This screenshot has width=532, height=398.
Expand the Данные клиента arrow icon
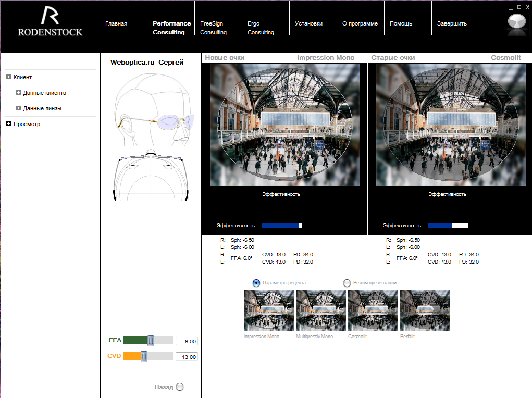point(18,93)
